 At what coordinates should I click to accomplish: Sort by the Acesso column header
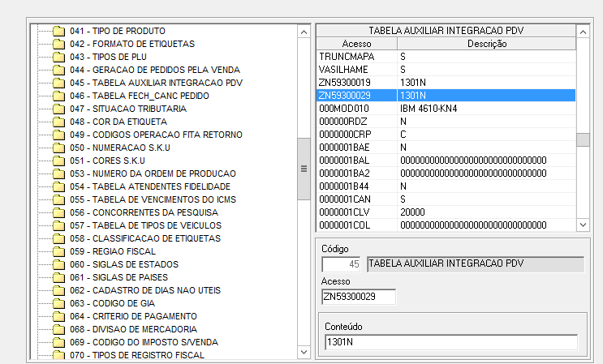(x=357, y=44)
